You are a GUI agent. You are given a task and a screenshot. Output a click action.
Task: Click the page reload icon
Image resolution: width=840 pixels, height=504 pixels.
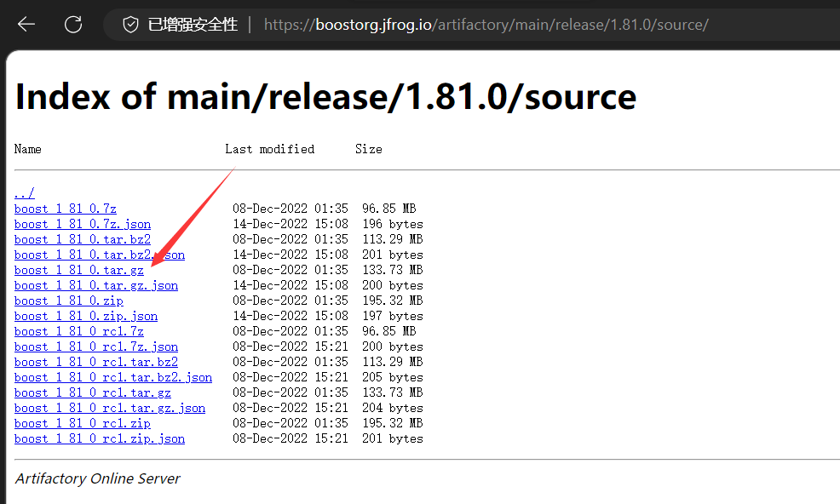[72, 24]
